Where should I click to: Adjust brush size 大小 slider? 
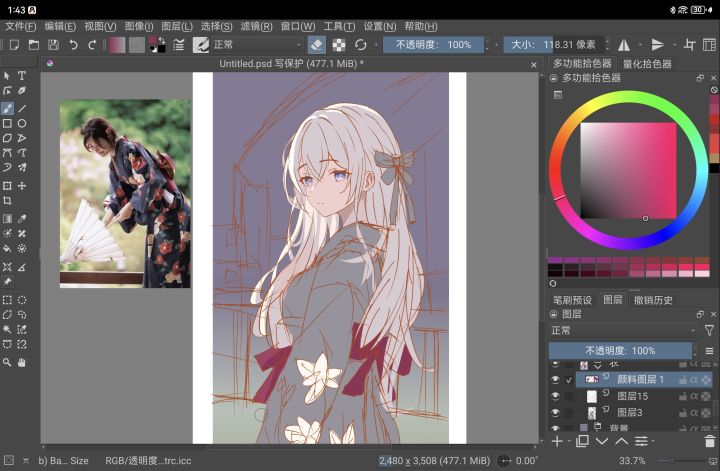[x=554, y=45]
